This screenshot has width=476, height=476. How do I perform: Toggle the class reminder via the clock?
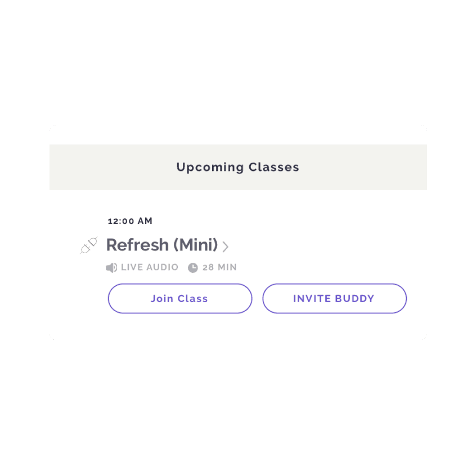(x=192, y=267)
